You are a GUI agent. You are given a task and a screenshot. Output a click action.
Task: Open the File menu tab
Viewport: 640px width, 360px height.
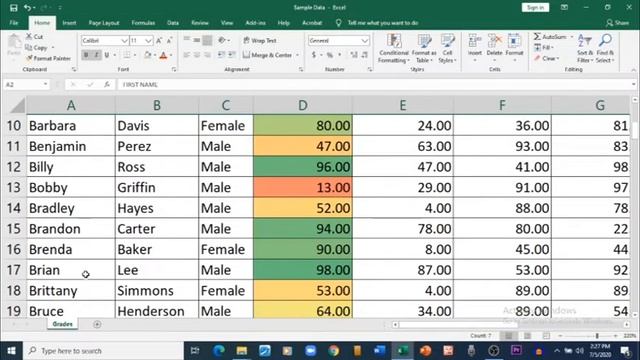point(14,23)
